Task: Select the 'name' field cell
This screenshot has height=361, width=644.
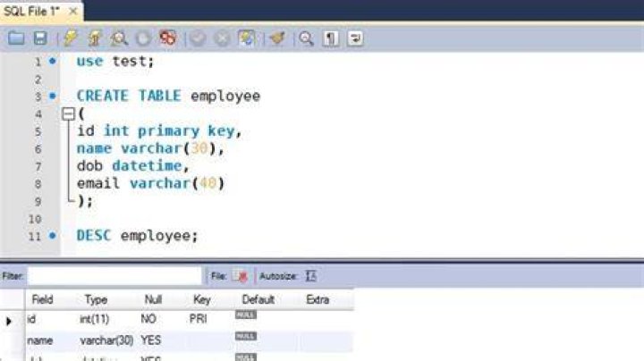Action: (x=40, y=340)
